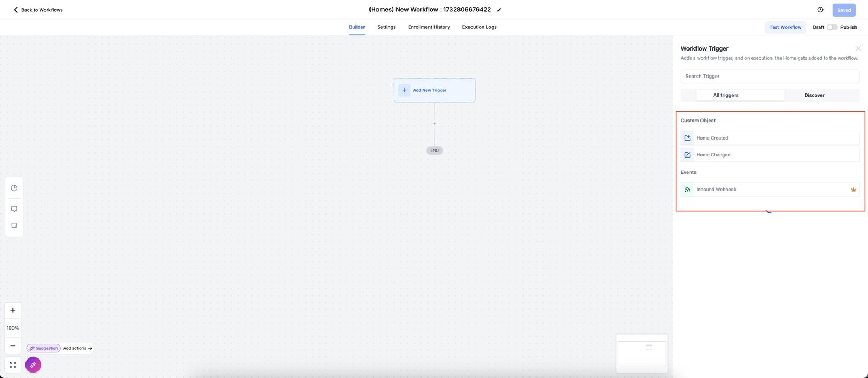Close the Workflow Trigger panel
This screenshot has width=868, height=378.
858,48
